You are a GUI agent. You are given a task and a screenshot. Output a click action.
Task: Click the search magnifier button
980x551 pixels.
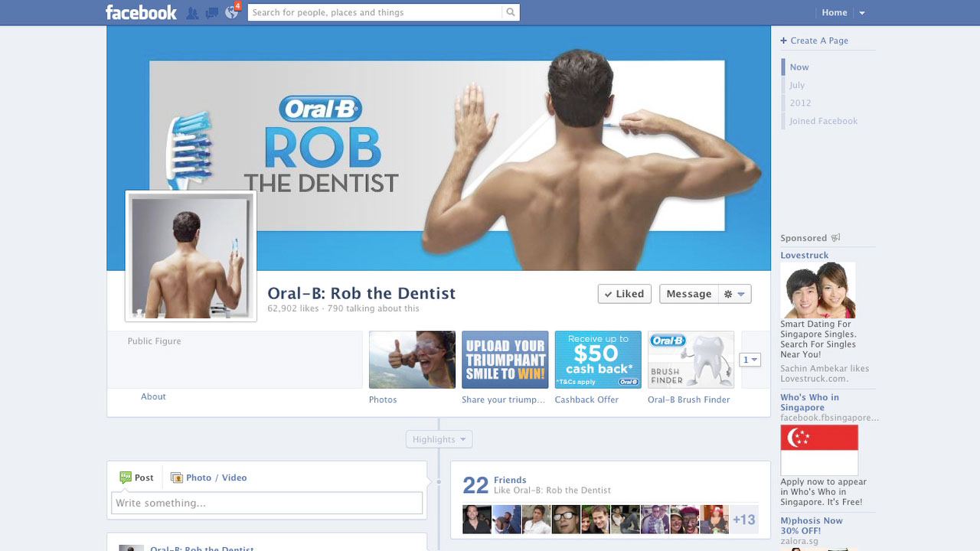511,12
